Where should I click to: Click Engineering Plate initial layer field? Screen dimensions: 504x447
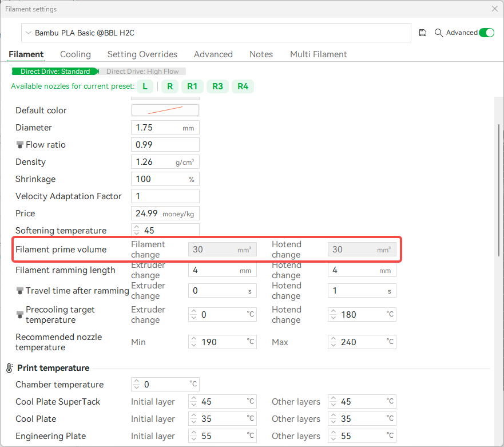tap(223, 436)
